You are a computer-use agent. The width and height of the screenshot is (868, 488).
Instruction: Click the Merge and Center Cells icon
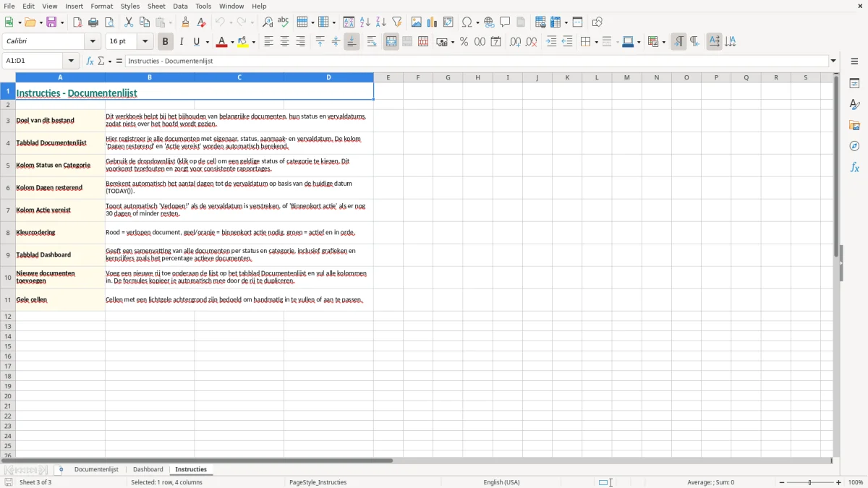coord(391,42)
